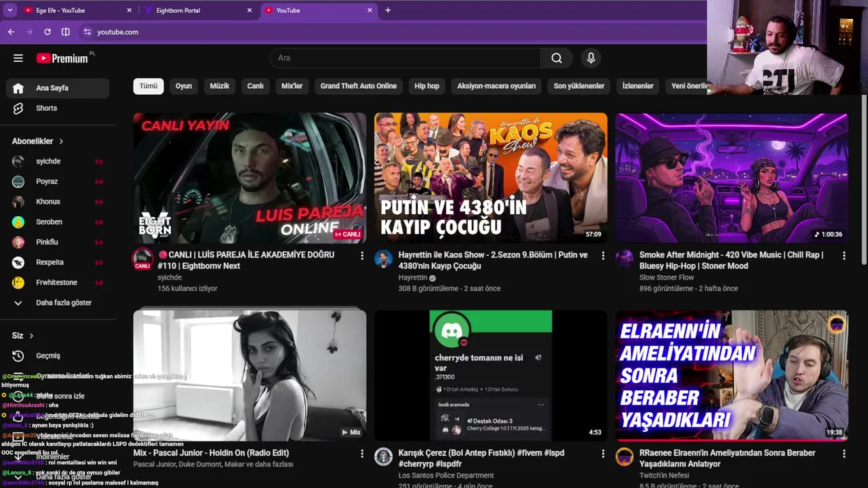Open Hayrettin channel avatar
868x488 pixels.
[x=383, y=258]
